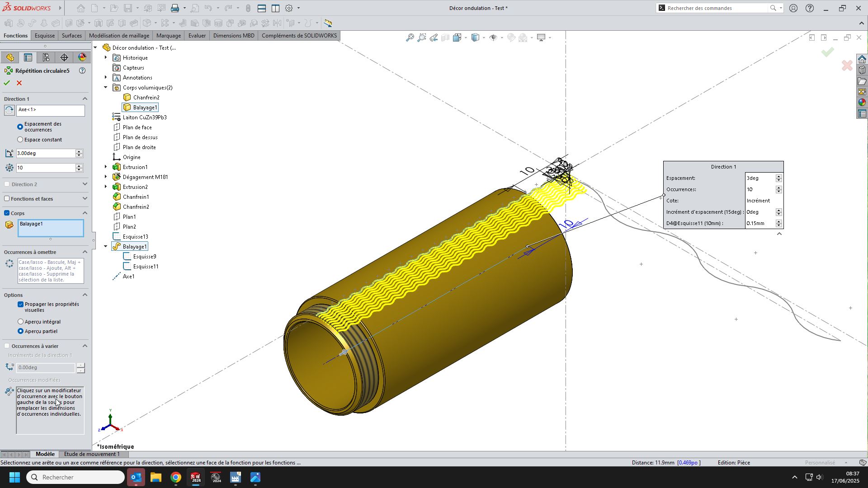The width and height of the screenshot is (868, 488).
Task: Expand the Extrusion1 tree node
Action: [106, 167]
